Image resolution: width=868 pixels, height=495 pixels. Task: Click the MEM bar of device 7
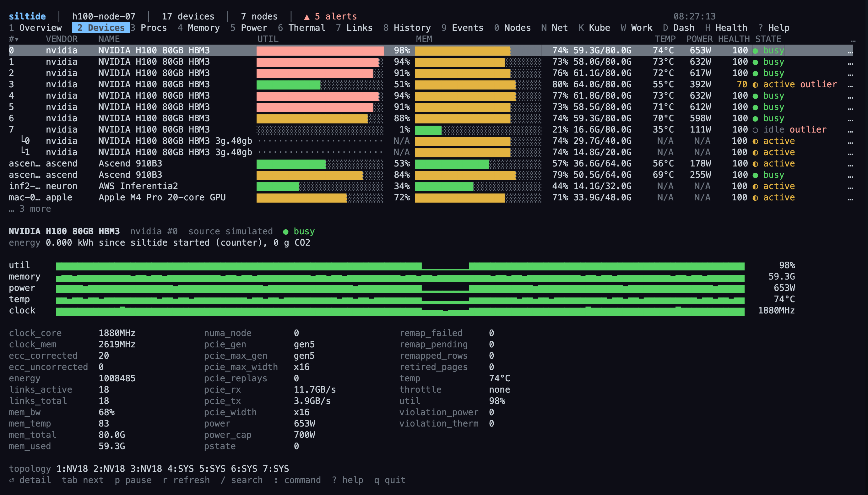[x=478, y=130]
